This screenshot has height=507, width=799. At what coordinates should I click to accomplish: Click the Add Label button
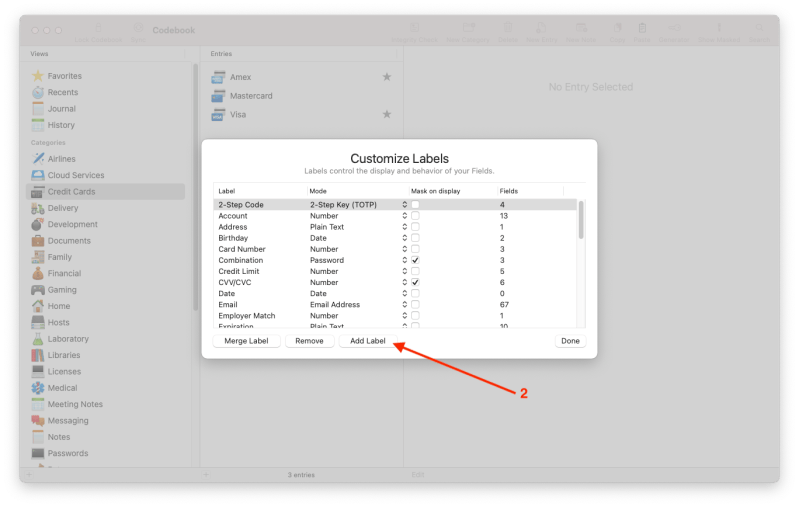coord(367,341)
